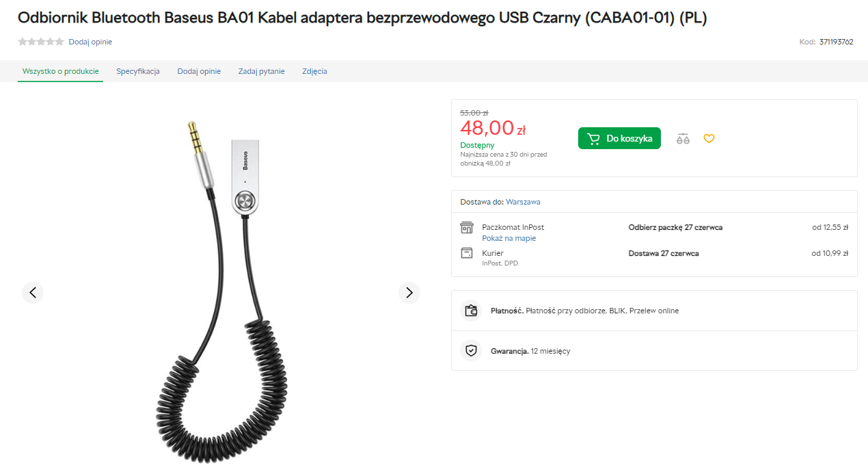868x470 pixels.
Task: Add product to favorites heart icon
Action: tap(709, 138)
